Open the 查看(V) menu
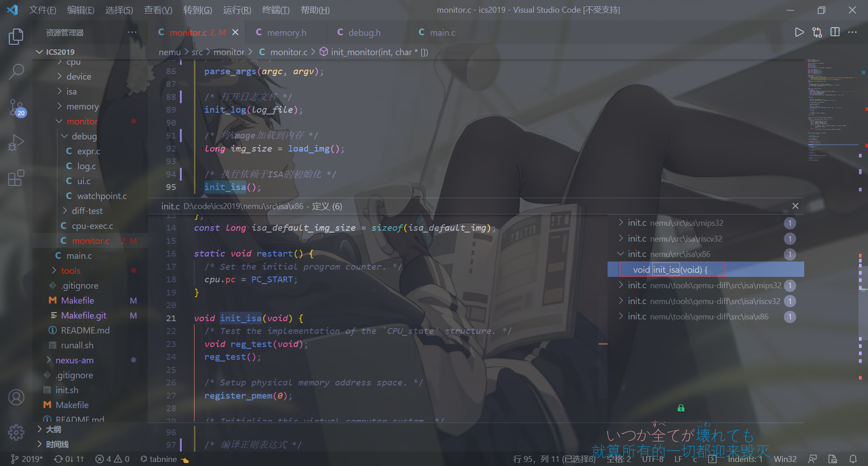Image resolution: width=868 pixels, height=466 pixels. [158, 10]
